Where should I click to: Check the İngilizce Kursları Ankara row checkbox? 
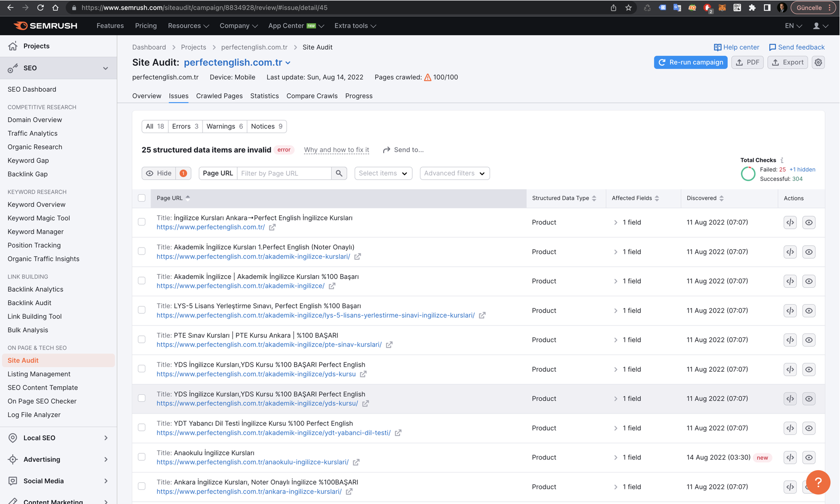click(142, 222)
